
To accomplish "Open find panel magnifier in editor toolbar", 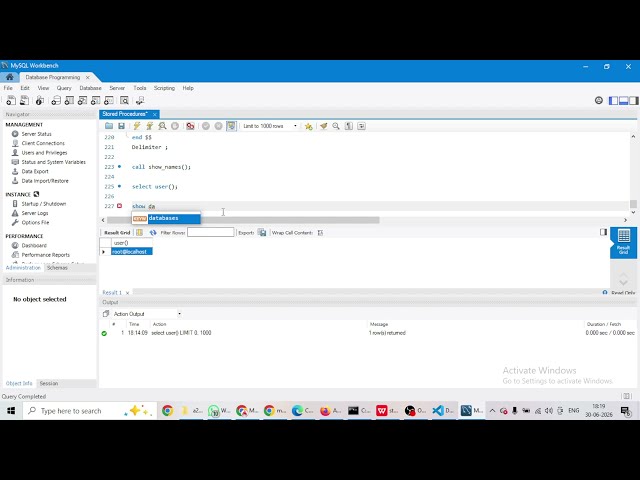I will click(336, 126).
